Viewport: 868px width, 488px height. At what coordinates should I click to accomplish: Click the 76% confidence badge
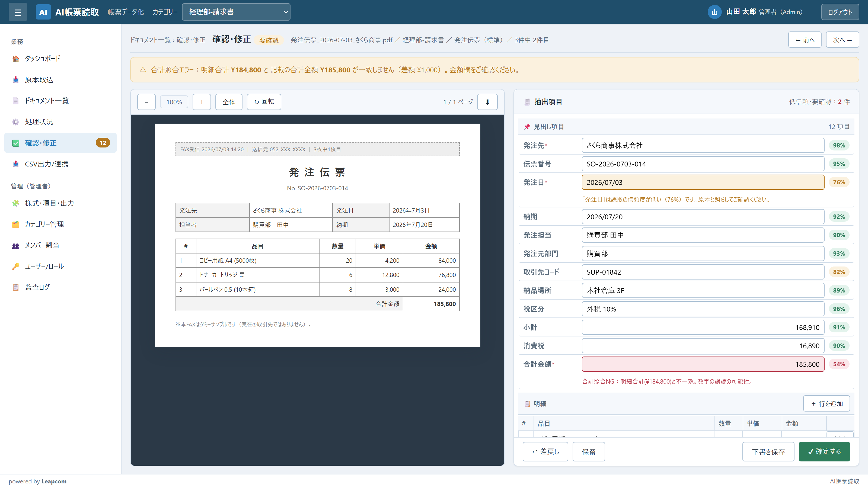[839, 182]
